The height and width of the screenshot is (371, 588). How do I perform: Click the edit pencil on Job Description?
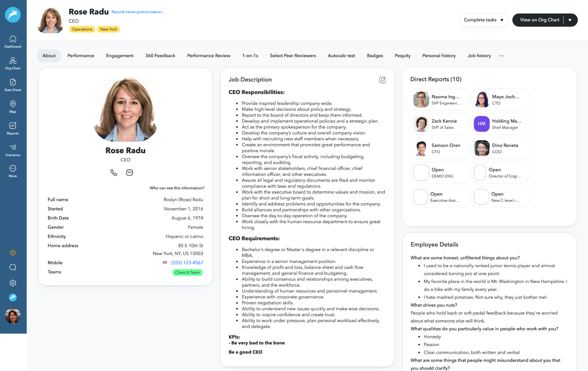point(382,80)
